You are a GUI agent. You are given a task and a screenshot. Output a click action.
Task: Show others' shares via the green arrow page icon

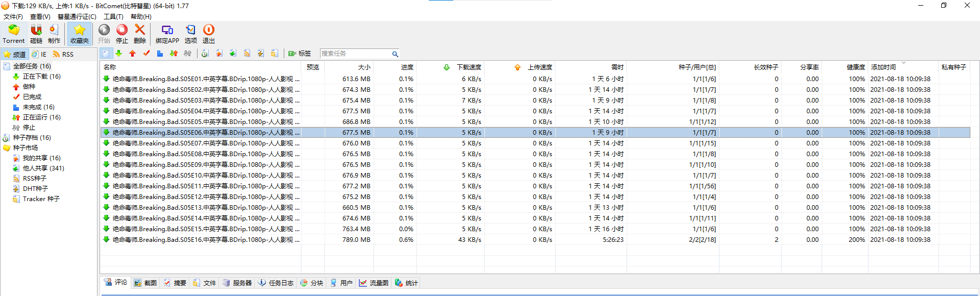coord(233,54)
